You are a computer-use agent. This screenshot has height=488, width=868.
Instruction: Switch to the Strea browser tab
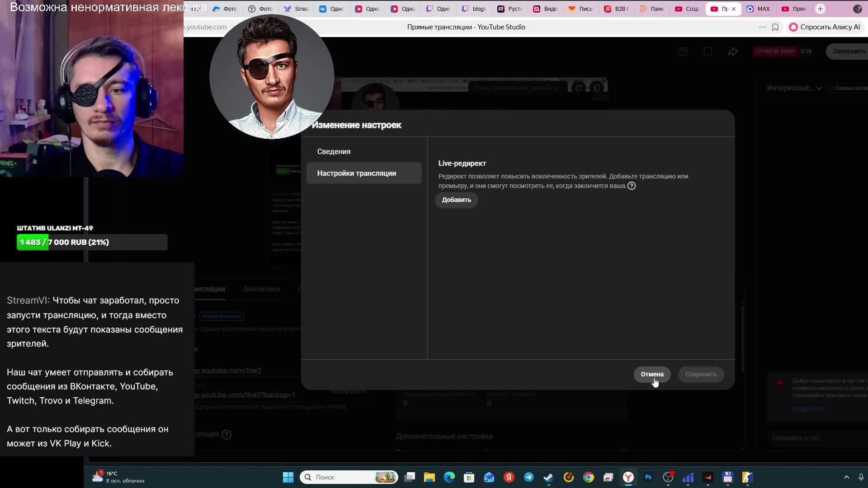tap(296, 9)
